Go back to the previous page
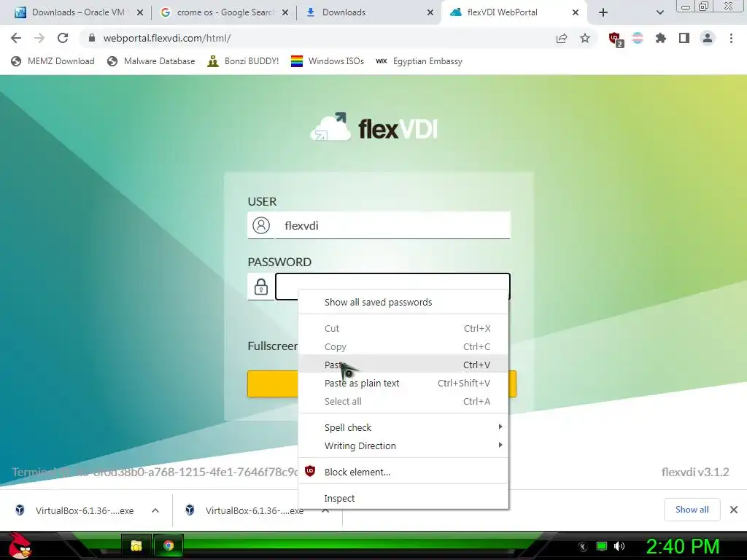Viewport: 747px width, 560px height. [16, 38]
